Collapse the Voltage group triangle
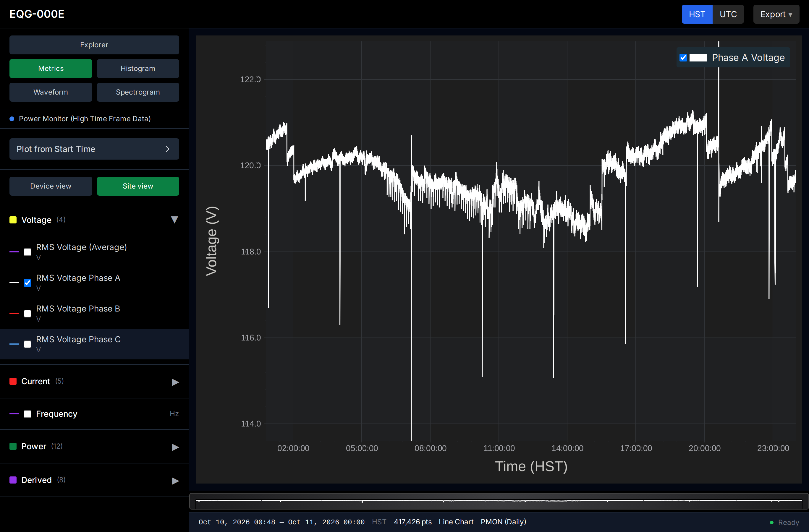The width and height of the screenshot is (809, 532). [x=174, y=220]
